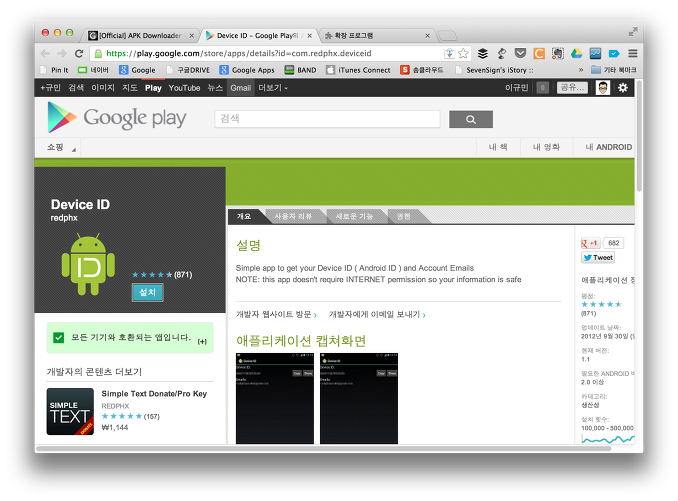This screenshot has width=678, height=501.
Task: Click the Simple Text app icon
Action: coord(70,412)
